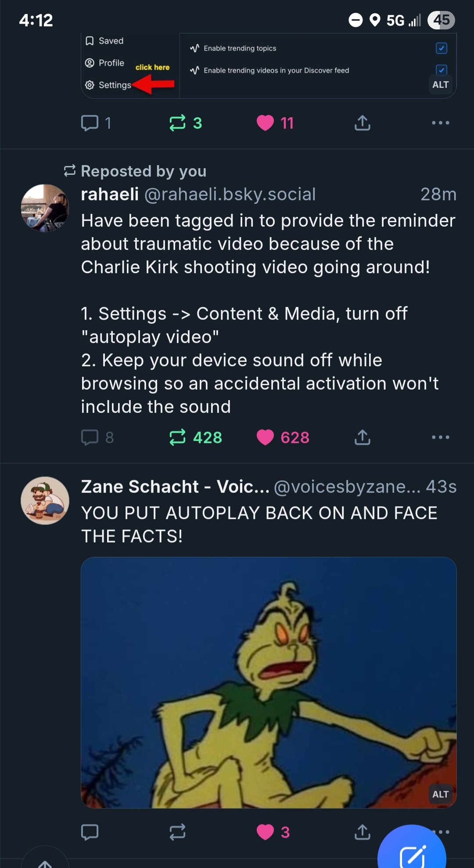Image resolution: width=474 pixels, height=868 pixels.
Task: Unlike rahaeli's post with 628 likes
Action: pyautogui.click(x=265, y=438)
